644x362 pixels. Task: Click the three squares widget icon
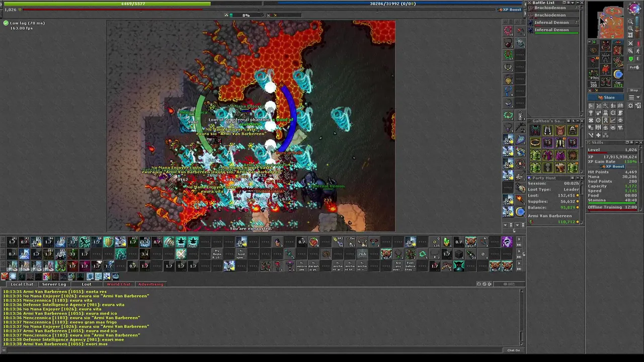[606, 135]
